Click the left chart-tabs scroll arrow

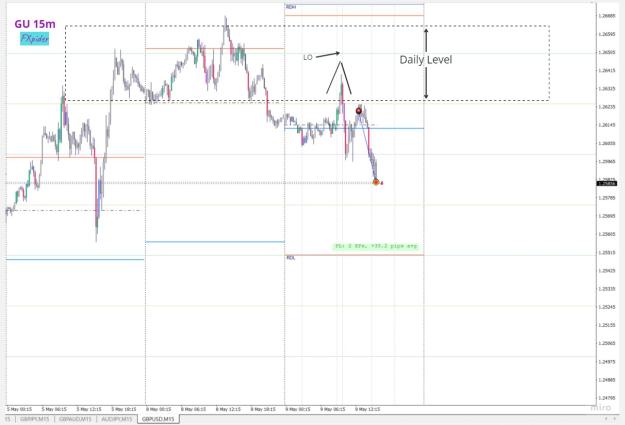(x=606, y=419)
